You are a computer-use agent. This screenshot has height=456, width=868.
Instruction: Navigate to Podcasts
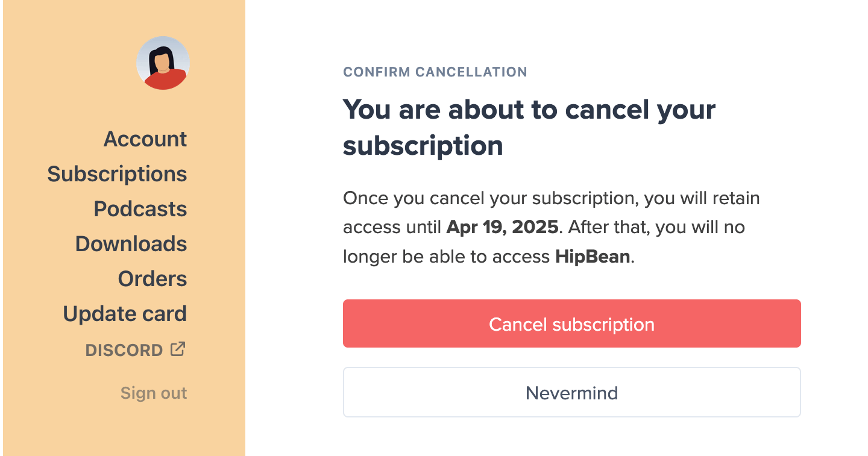pyautogui.click(x=140, y=208)
